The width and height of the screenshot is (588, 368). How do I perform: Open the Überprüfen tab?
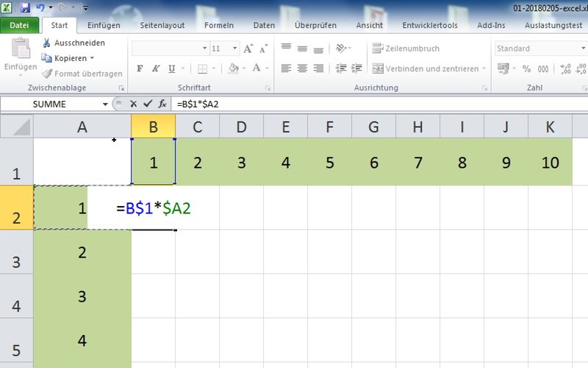315,25
